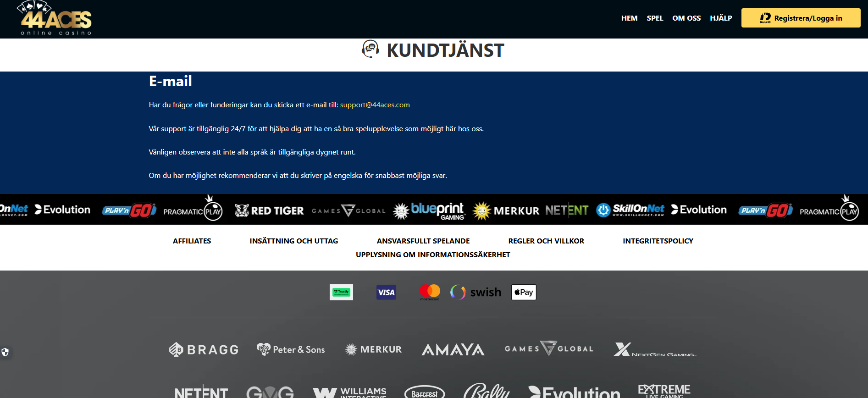Image resolution: width=868 pixels, height=398 pixels.
Task: Click the 44Aces online casino logo
Action: pyautogui.click(x=55, y=18)
